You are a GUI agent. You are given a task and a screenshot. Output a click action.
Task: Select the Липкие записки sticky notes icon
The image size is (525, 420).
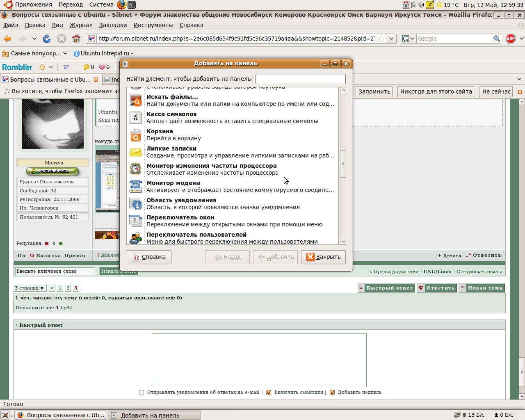click(135, 152)
